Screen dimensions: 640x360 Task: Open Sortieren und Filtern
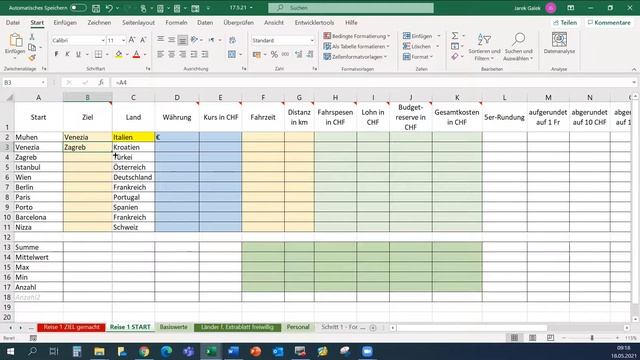tap(484, 47)
